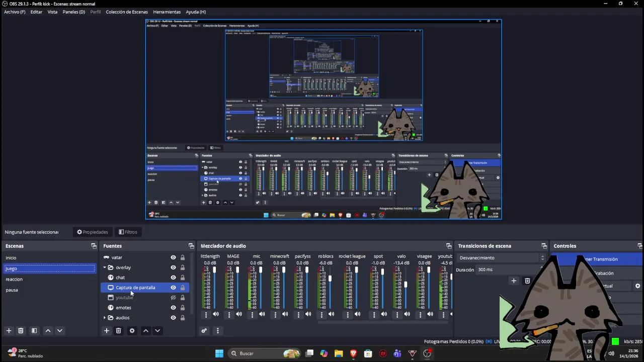Open the Vista menu

[52, 12]
